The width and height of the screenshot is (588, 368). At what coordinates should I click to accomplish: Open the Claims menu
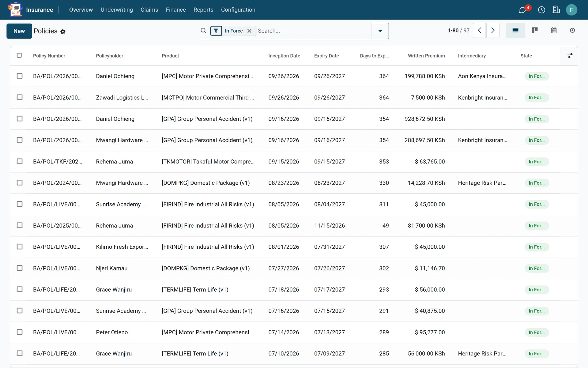(x=149, y=10)
